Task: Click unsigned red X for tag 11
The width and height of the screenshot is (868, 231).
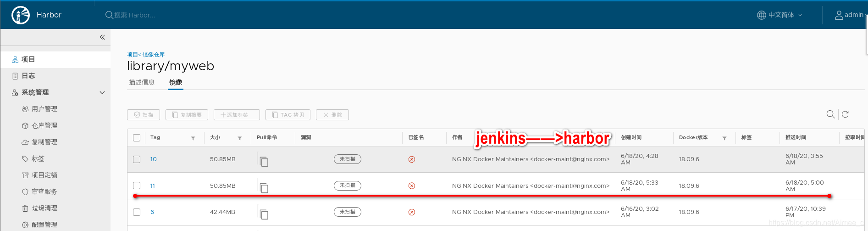Action: pos(412,186)
